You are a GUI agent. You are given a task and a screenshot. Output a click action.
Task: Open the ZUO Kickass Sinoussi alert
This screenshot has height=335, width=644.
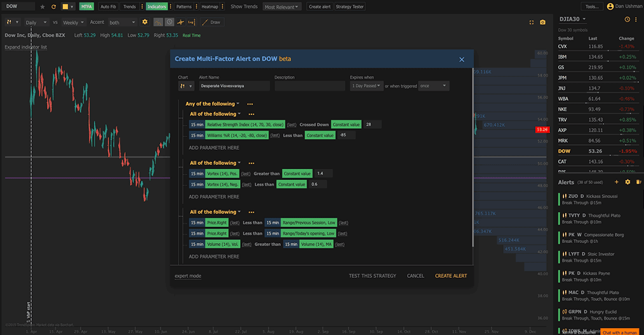tap(599, 199)
